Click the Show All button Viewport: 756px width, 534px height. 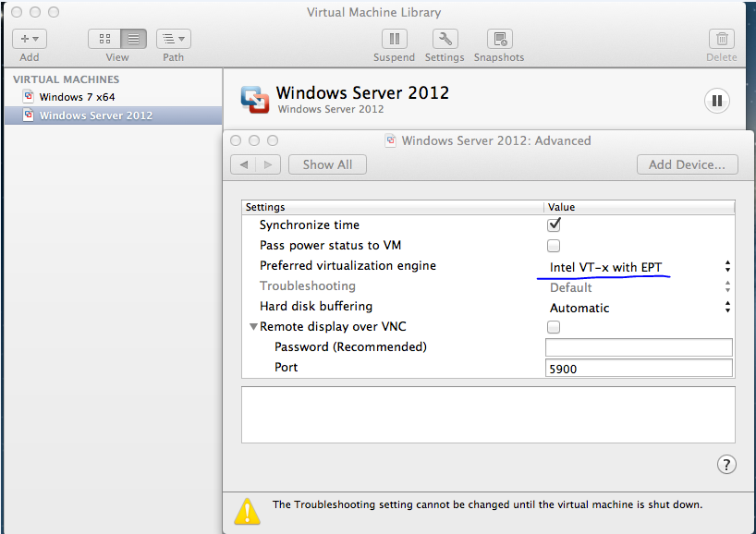327,164
